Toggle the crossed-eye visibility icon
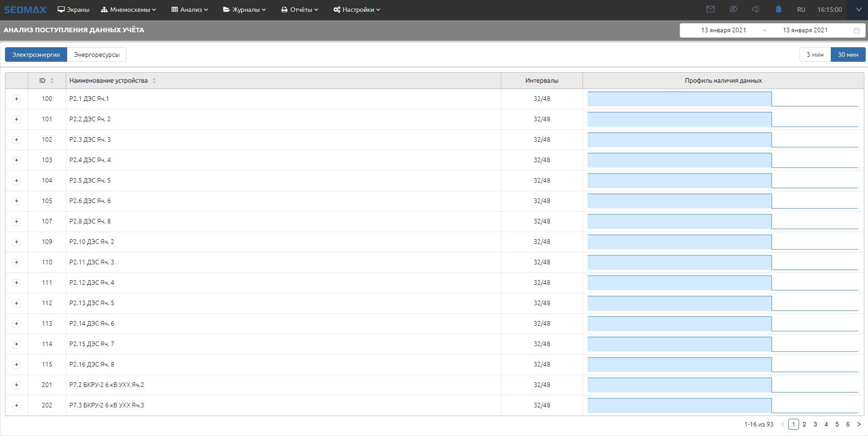The height and width of the screenshot is (436, 868). point(733,10)
